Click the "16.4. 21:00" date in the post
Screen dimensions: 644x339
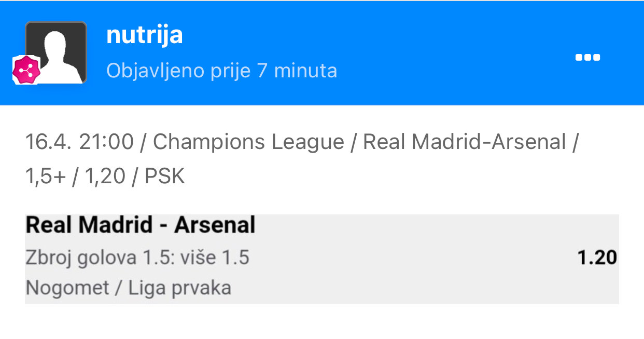tap(79, 142)
